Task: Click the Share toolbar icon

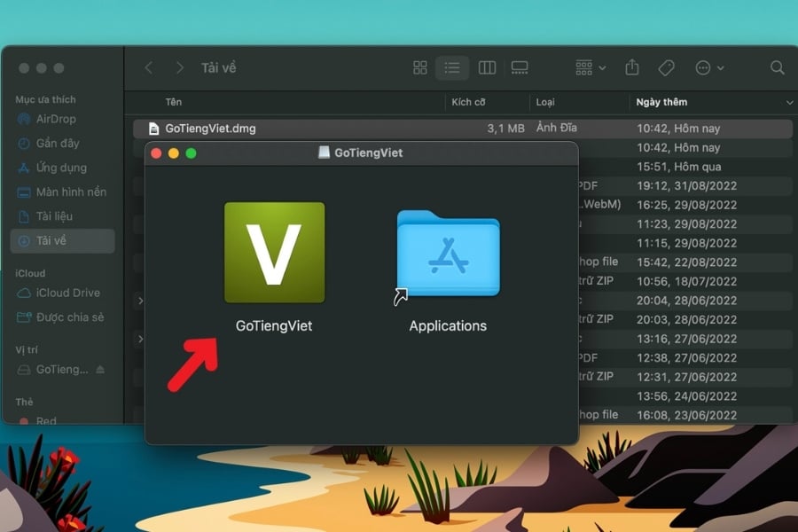Action: [x=632, y=68]
